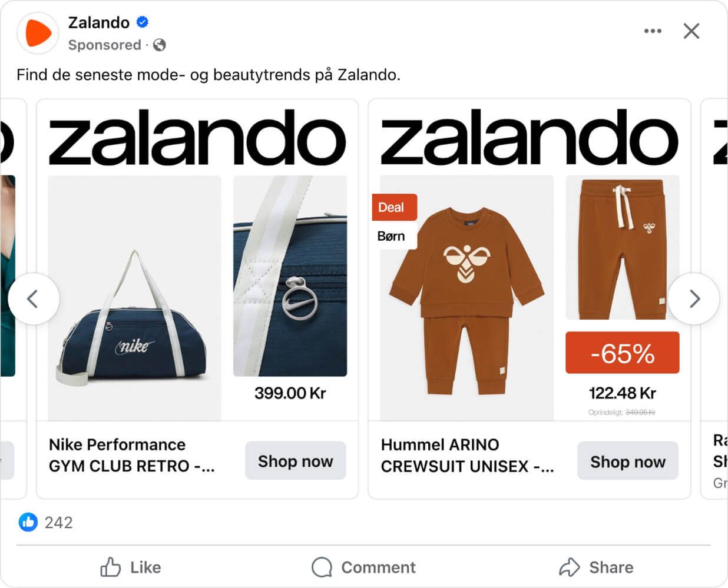The width and height of the screenshot is (728, 588).
Task: Click the -65% discount badge
Action: click(623, 353)
